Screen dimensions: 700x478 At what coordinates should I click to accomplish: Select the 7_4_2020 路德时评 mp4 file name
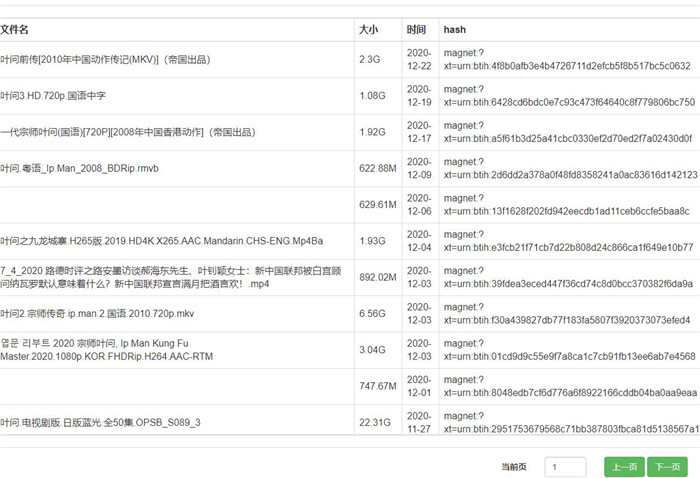click(x=171, y=277)
